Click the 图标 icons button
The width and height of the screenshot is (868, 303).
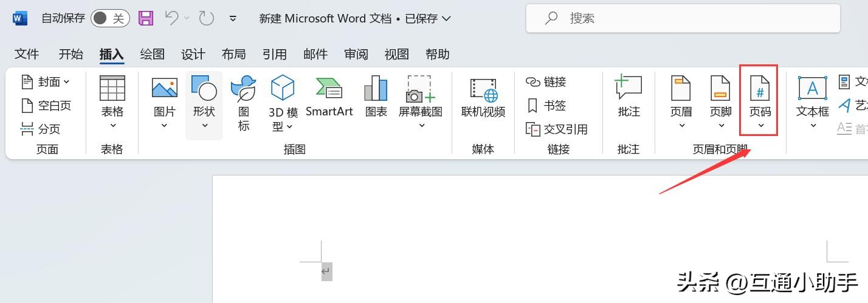coord(244,103)
